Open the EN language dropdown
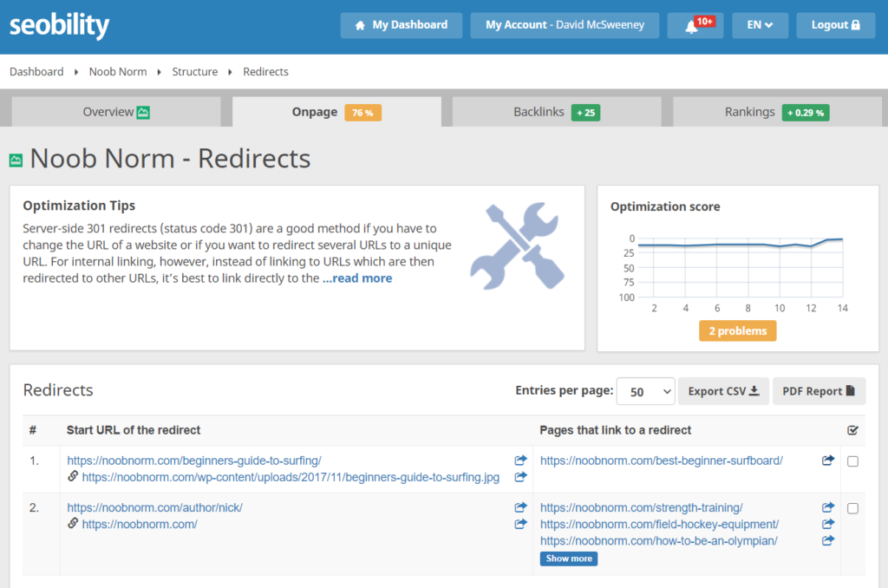888x588 pixels. click(760, 25)
